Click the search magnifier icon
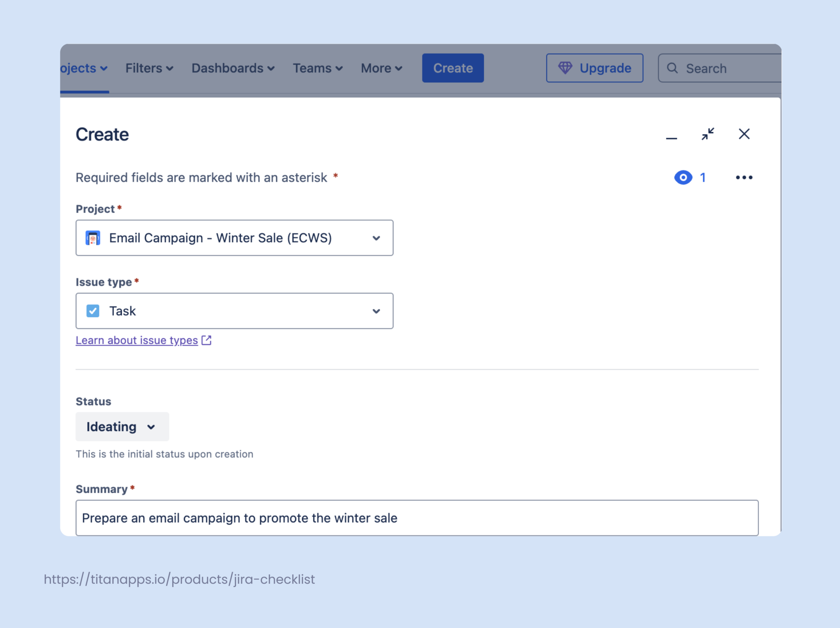Screen dimensions: 840x628 click(x=673, y=68)
